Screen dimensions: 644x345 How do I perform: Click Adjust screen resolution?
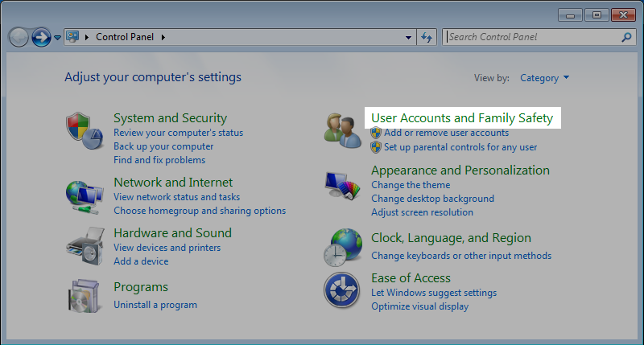point(422,212)
